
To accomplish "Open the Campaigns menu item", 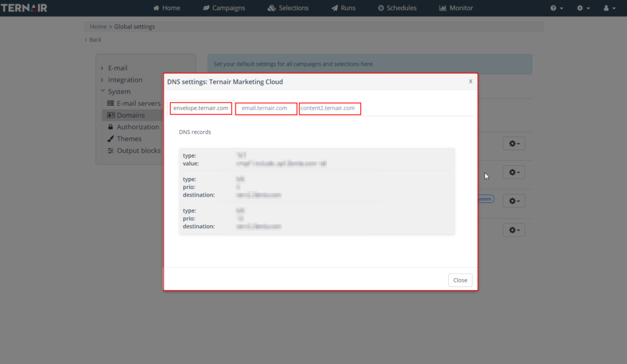I will click(x=224, y=8).
